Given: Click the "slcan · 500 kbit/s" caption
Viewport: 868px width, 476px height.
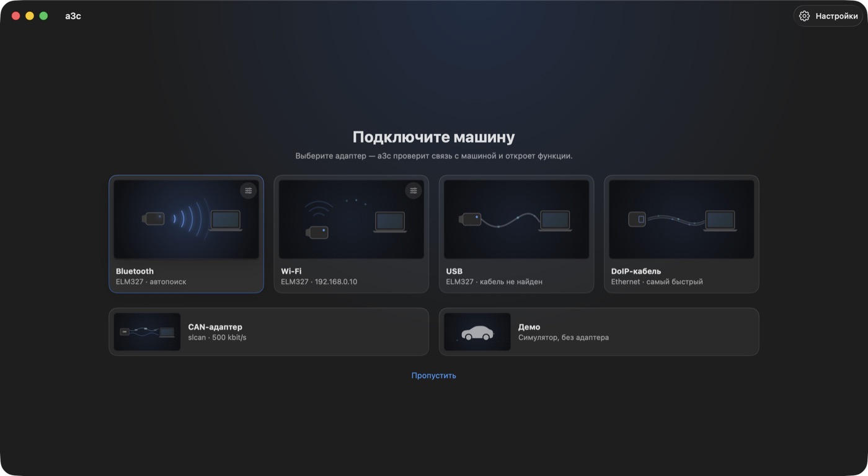Looking at the screenshot, I should 217,338.
